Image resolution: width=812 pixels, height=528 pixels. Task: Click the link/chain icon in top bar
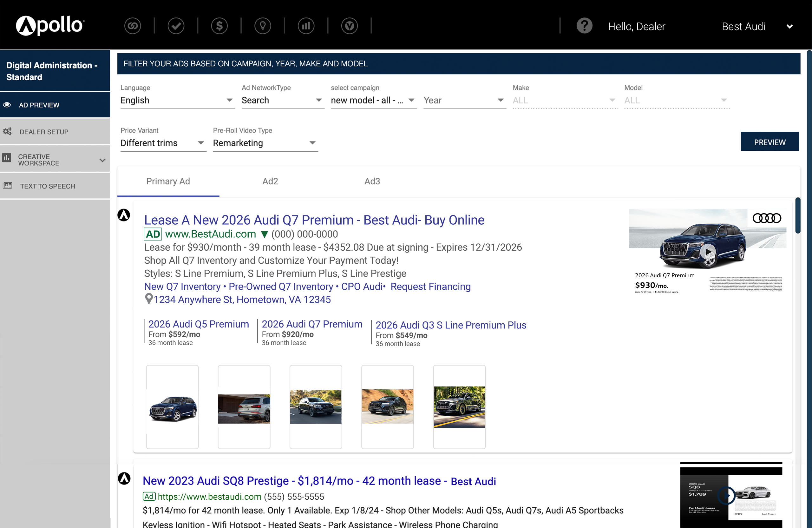132,26
